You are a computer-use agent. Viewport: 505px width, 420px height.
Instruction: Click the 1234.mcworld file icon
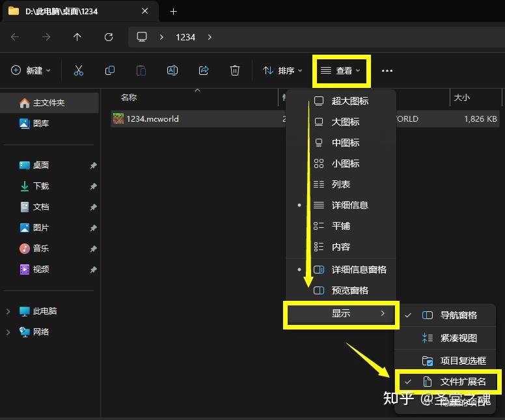[x=118, y=119]
